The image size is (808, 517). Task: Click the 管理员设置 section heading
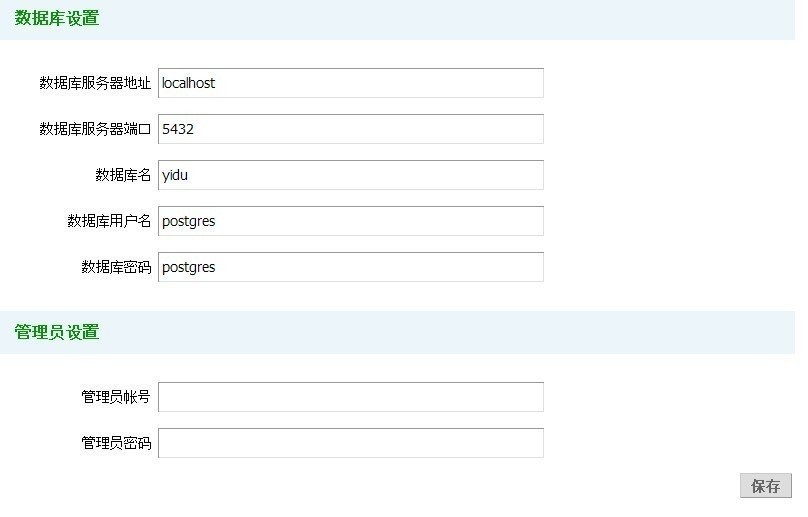click(56, 332)
